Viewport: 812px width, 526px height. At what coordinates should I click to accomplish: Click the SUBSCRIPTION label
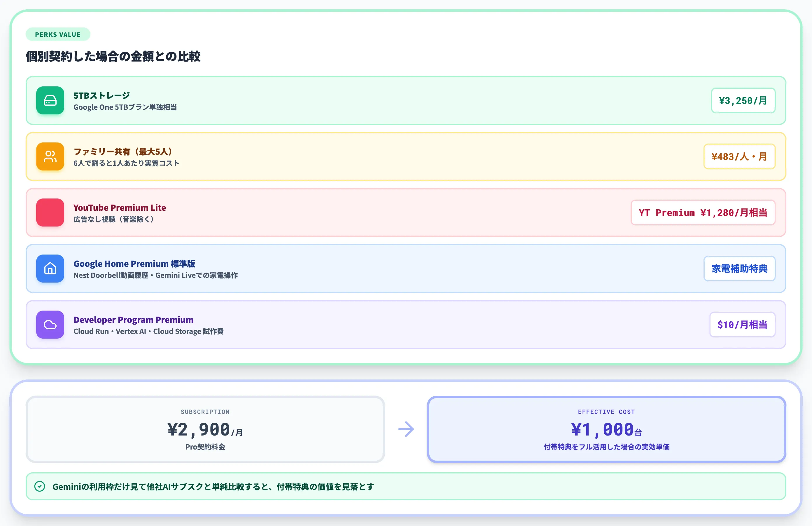[205, 412]
